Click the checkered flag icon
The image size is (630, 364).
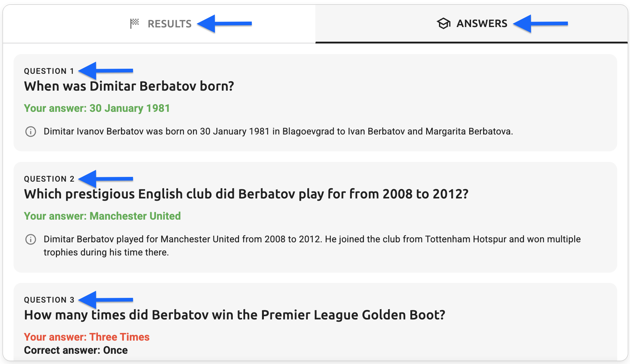click(134, 24)
